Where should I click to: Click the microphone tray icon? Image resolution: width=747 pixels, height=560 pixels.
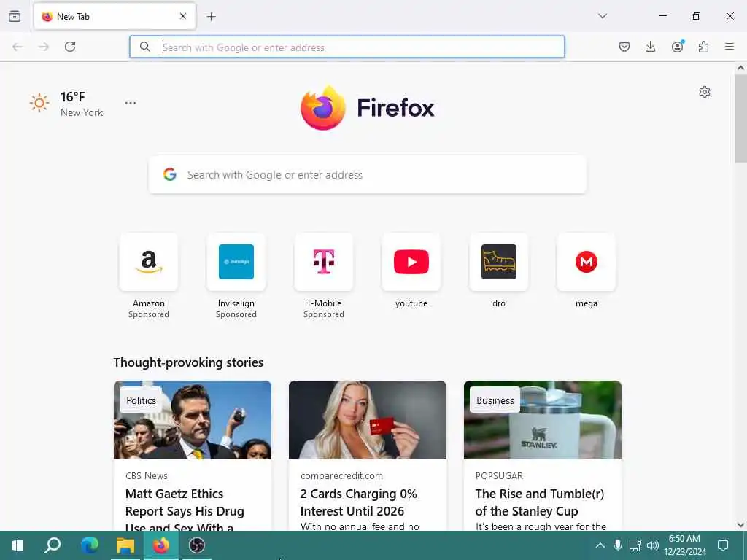[x=617, y=545]
